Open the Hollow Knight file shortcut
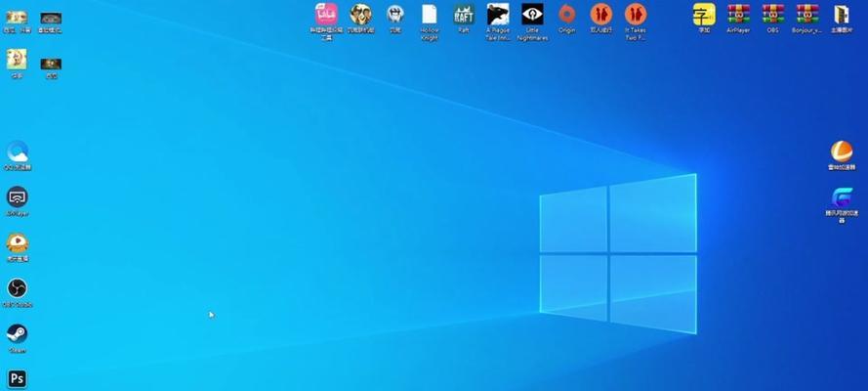The image size is (868, 391). (x=429, y=14)
